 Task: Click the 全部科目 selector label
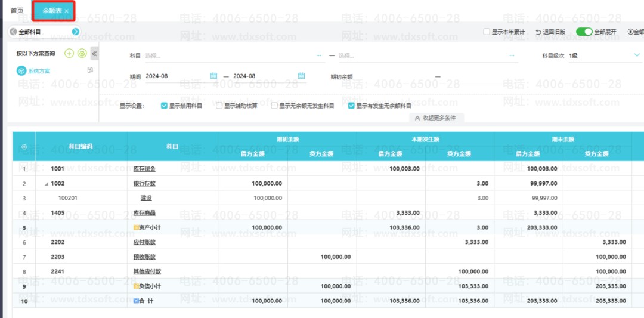point(30,32)
